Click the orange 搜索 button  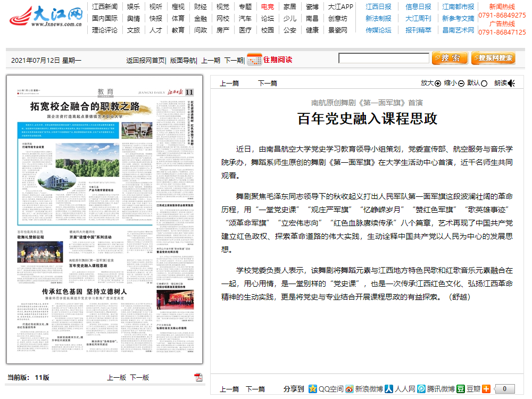[x=450, y=58]
